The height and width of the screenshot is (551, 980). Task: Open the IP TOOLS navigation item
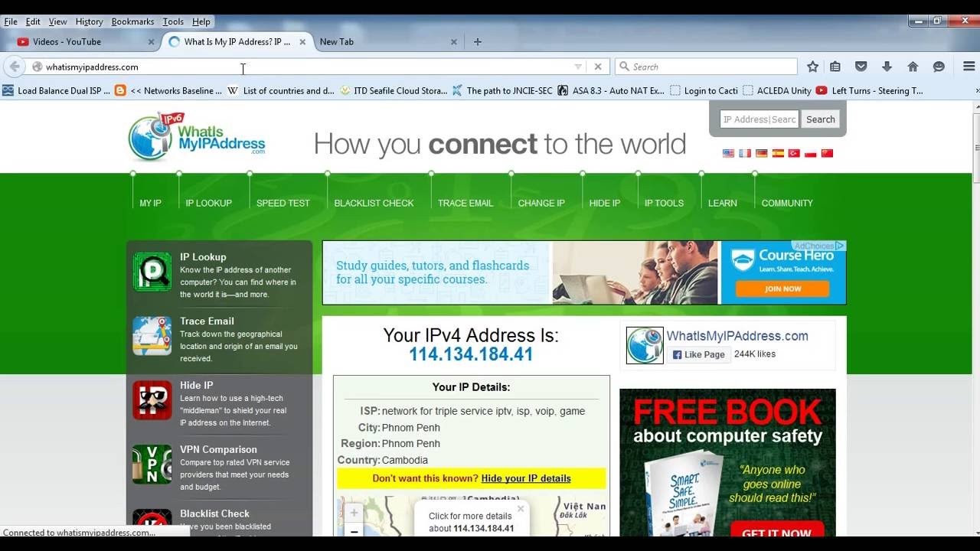[664, 203]
